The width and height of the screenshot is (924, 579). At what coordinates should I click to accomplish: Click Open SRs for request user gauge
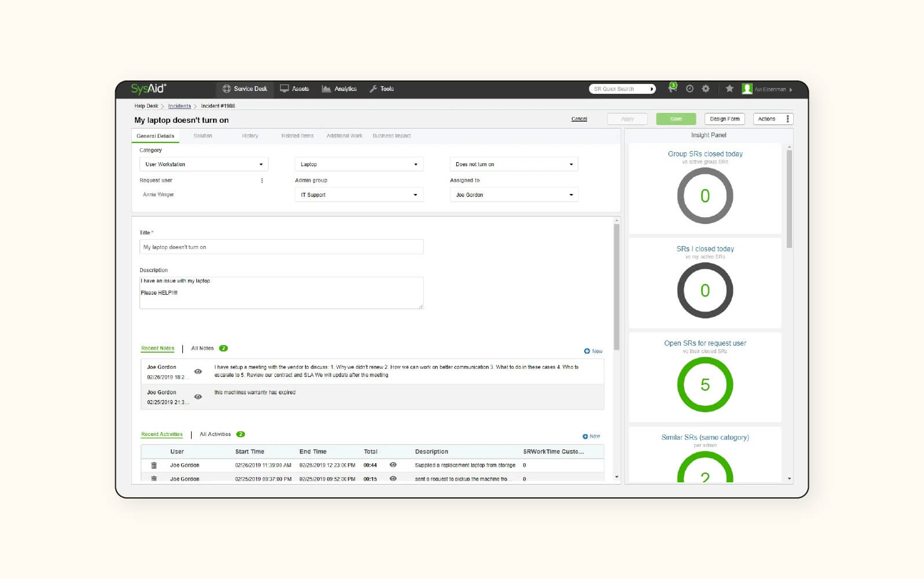705,384
